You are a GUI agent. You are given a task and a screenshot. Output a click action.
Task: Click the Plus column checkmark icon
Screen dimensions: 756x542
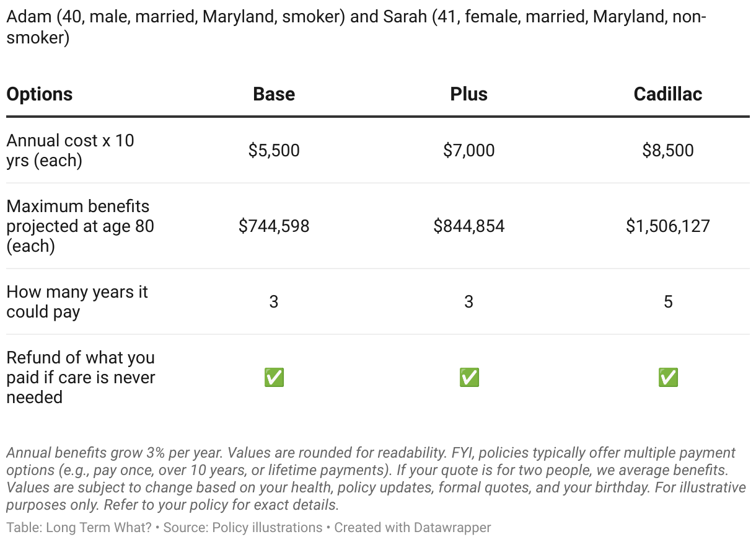tap(469, 377)
